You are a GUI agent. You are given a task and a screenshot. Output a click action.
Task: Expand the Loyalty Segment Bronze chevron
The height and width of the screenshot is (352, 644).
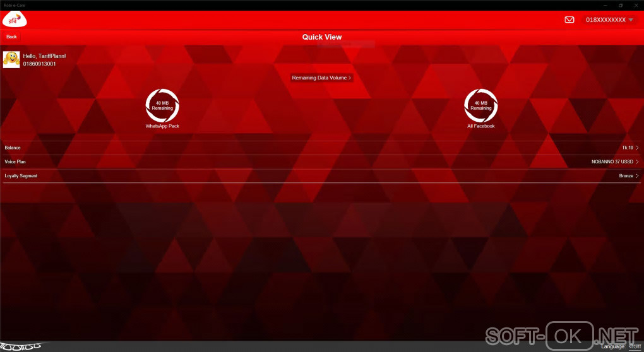637,175
